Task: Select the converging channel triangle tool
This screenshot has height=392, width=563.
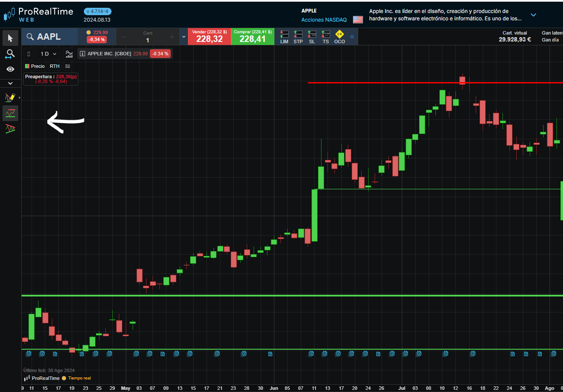Action: click(x=10, y=128)
